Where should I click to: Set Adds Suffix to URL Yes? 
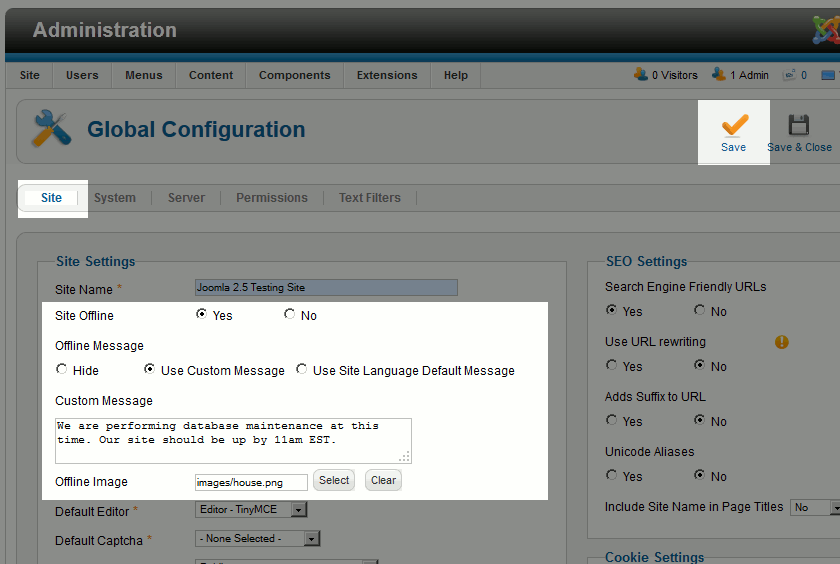pos(611,420)
